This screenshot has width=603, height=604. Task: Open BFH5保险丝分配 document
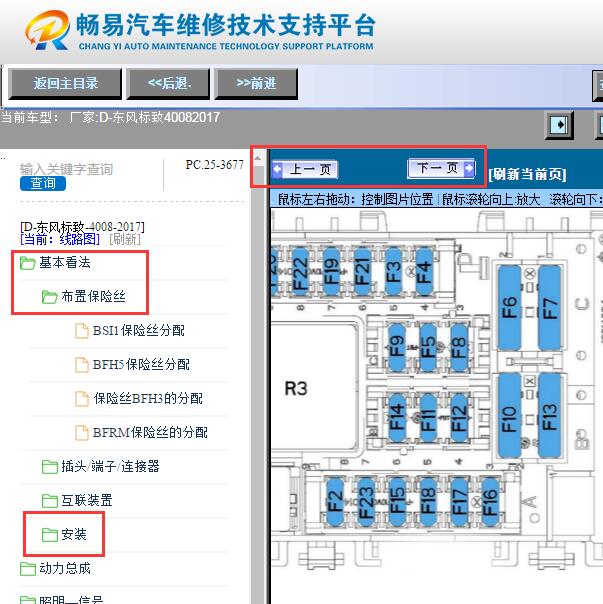(x=141, y=364)
